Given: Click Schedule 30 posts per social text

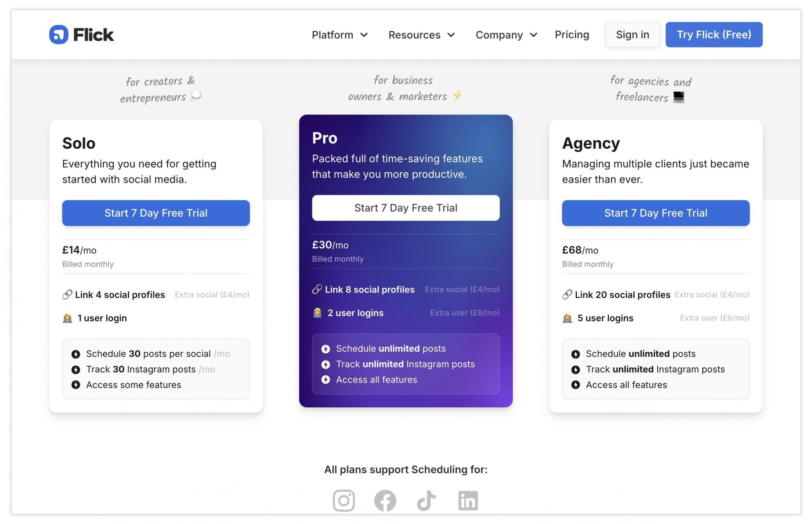Looking at the screenshot, I should tap(148, 354).
